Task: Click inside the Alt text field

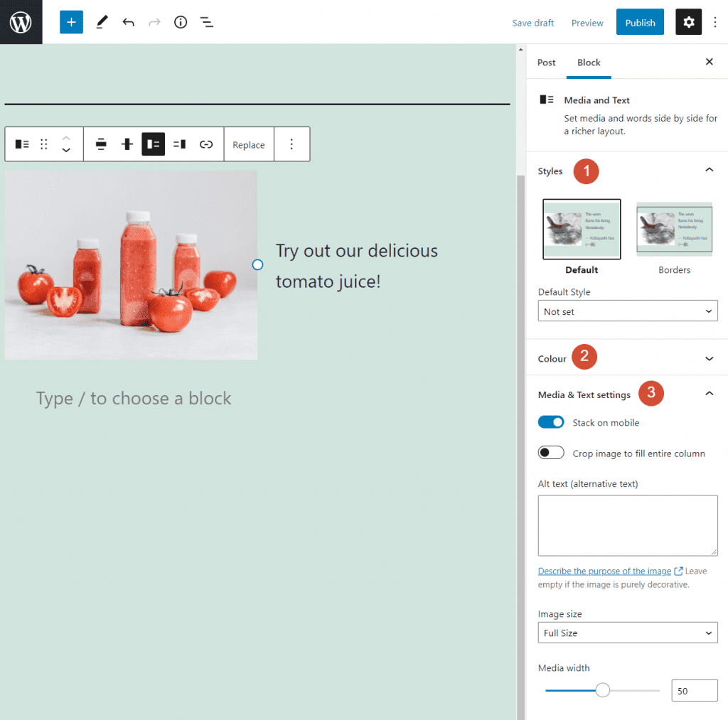Action: 627,525
